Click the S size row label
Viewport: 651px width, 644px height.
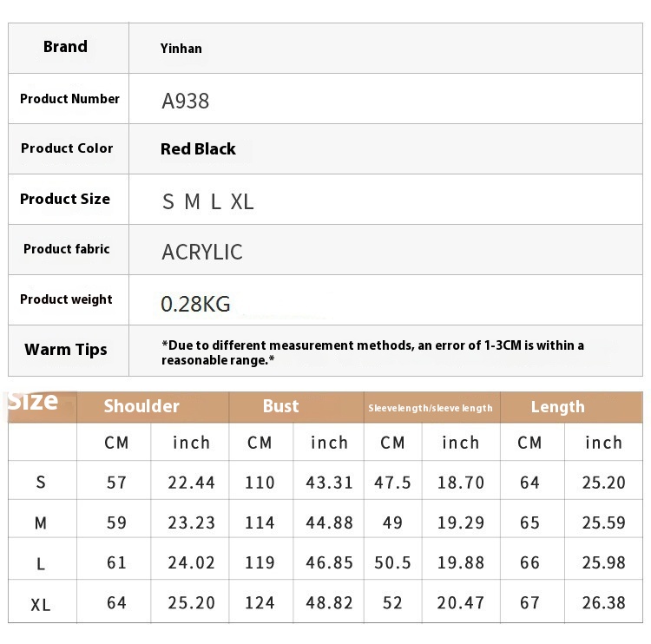[x=41, y=483]
